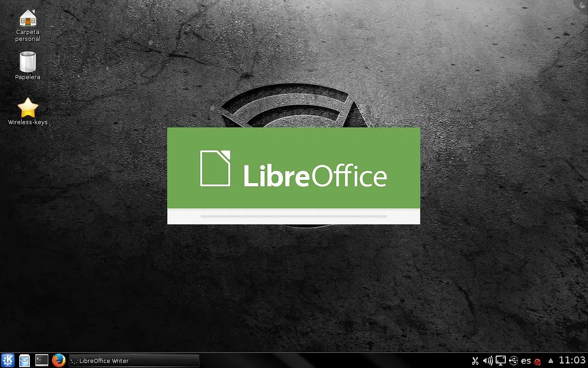This screenshot has width=588, height=368.
Task: Select the LibreOffice Writer taskbar entry
Action: click(x=134, y=361)
